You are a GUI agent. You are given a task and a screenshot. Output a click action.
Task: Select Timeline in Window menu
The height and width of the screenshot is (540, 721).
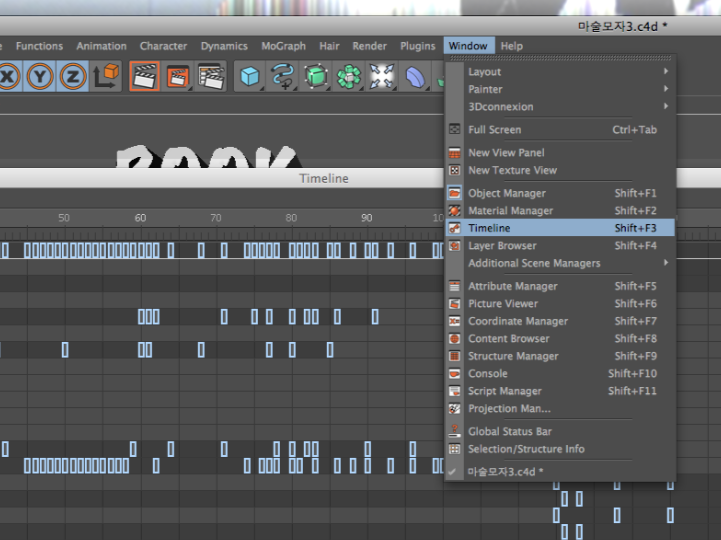tap(560, 228)
